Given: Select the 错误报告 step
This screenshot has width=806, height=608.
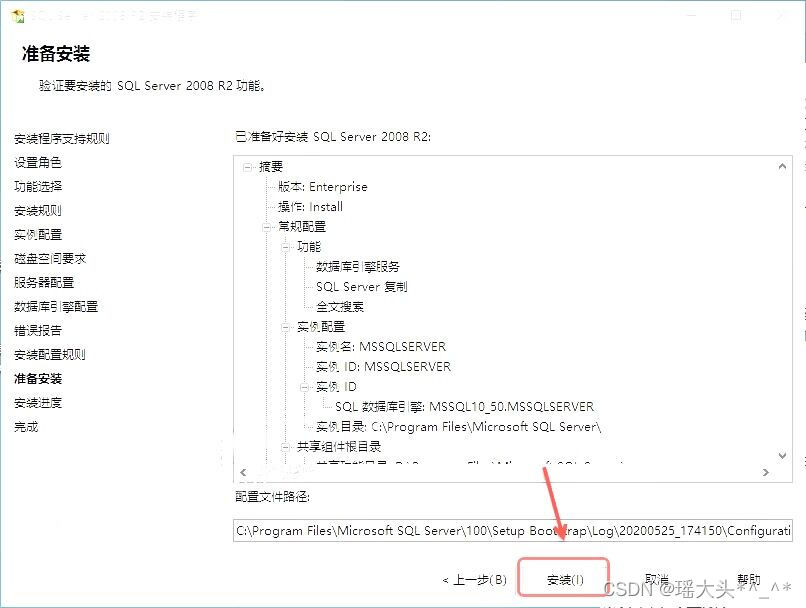Looking at the screenshot, I should click(x=38, y=330).
